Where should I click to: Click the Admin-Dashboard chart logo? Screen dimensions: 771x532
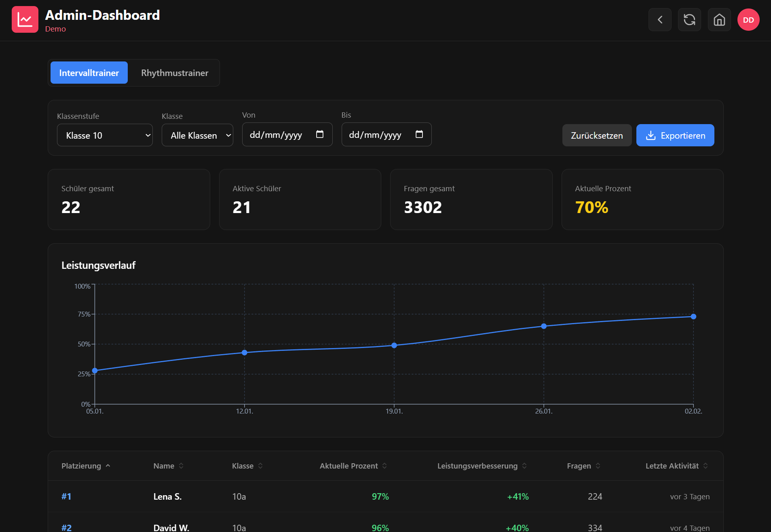25,19
